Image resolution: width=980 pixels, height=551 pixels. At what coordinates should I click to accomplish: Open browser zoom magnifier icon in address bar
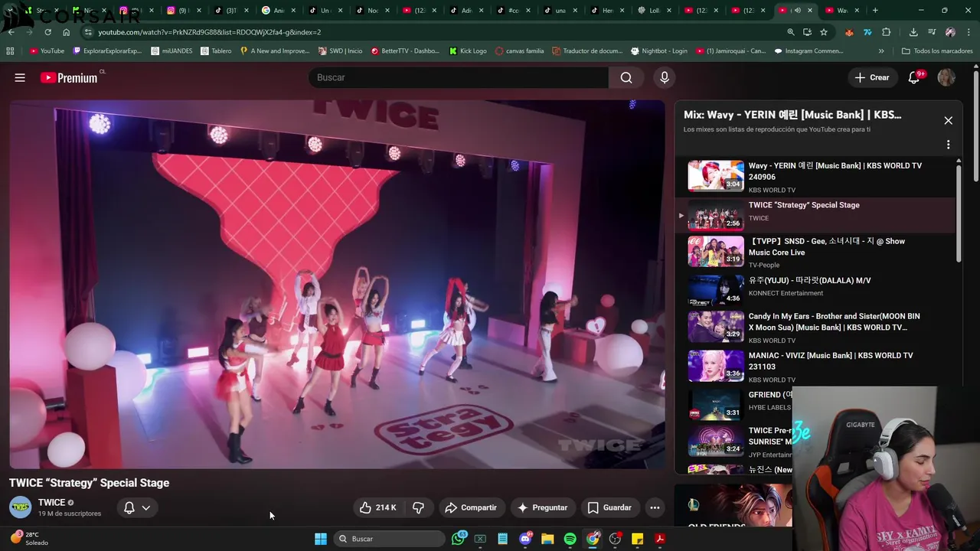click(x=791, y=32)
